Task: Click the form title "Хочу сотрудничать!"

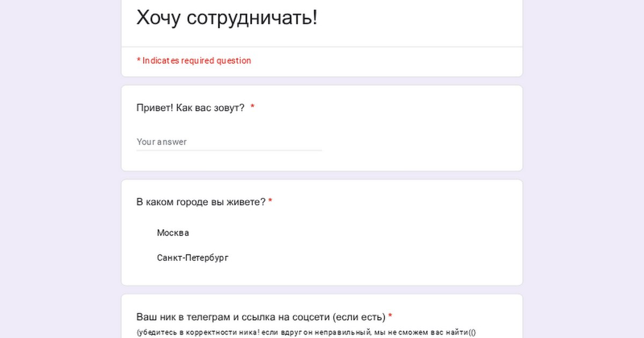Action: pyautogui.click(x=226, y=18)
